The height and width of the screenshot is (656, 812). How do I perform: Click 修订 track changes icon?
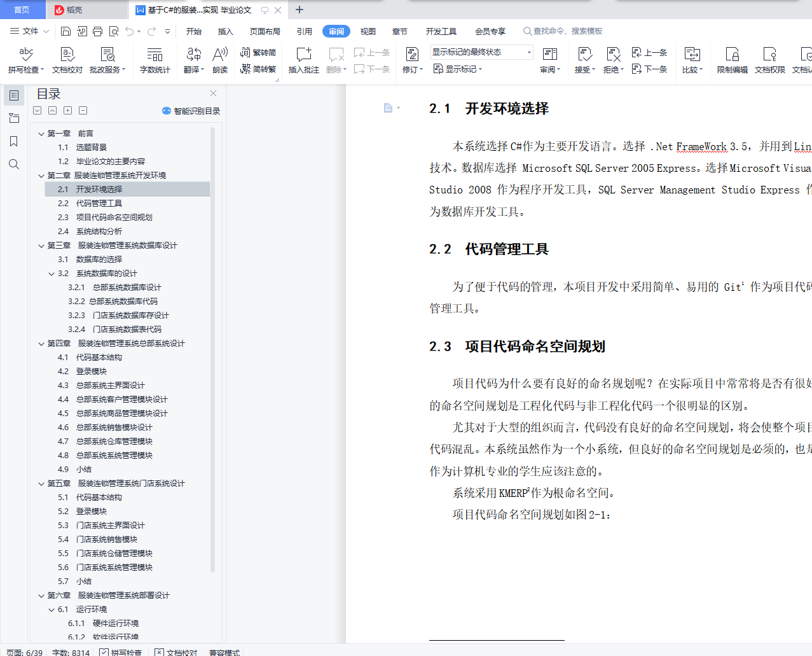pyautogui.click(x=413, y=61)
